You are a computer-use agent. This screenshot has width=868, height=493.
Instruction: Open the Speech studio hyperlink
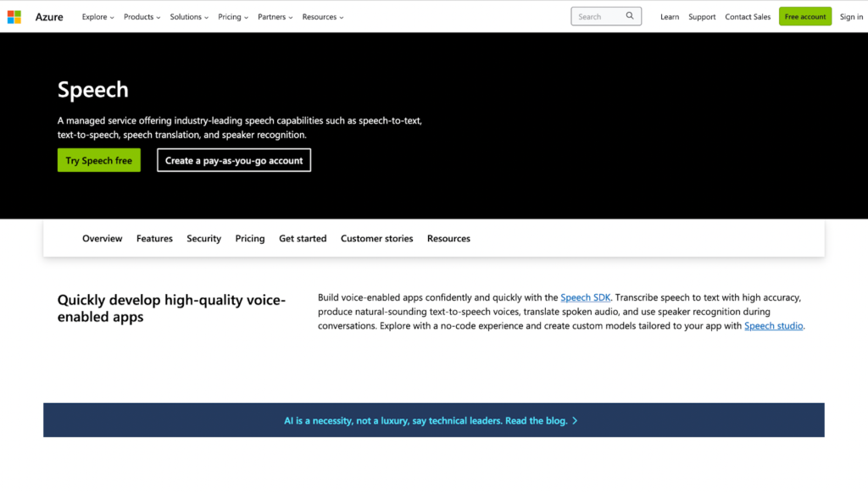[773, 326]
